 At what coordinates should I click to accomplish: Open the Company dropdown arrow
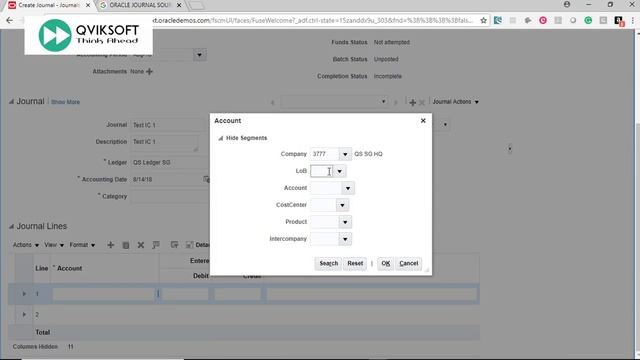click(x=345, y=154)
